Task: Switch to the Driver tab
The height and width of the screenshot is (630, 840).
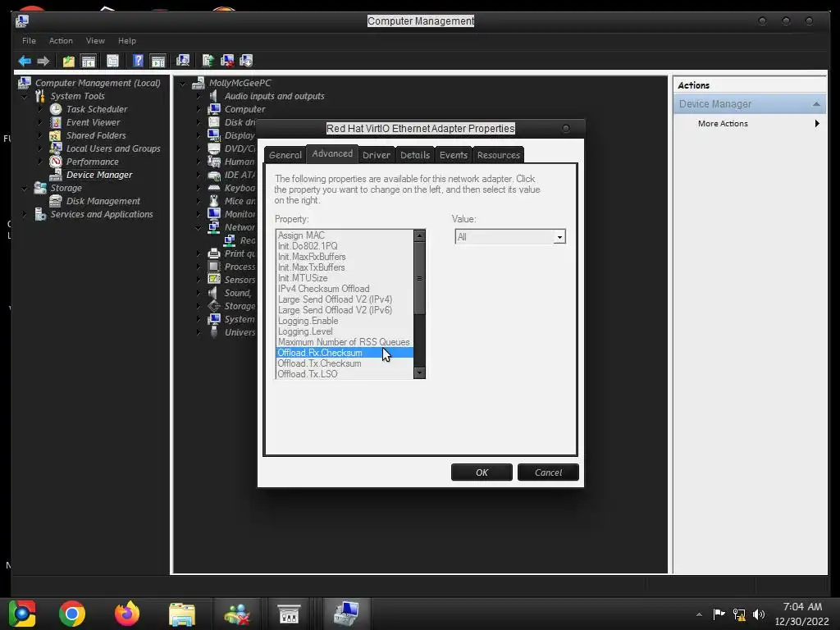Action: point(376,155)
